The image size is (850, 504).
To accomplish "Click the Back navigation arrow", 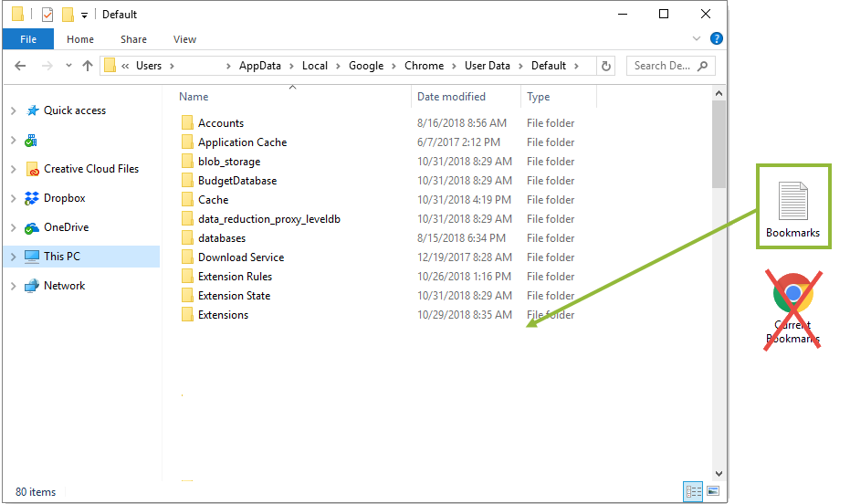I will [x=21, y=66].
